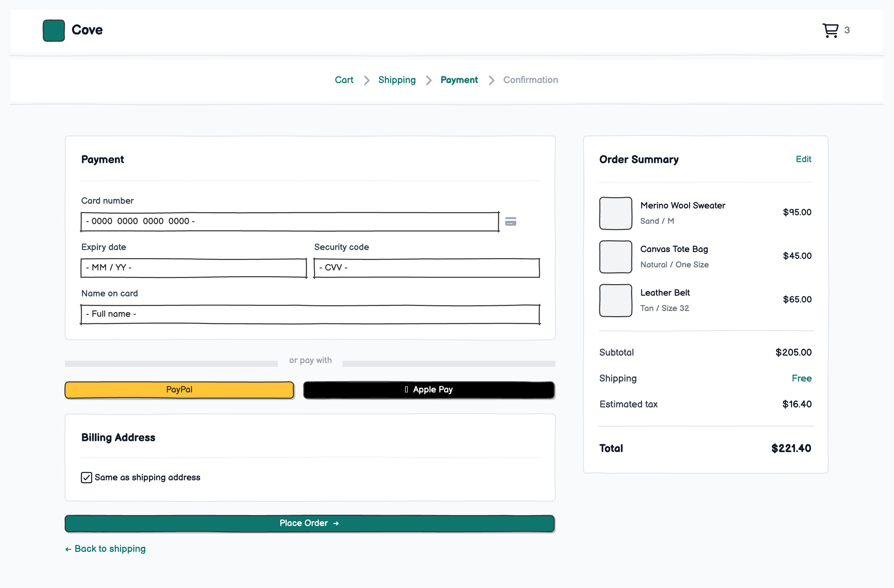Pay with PayPal button
894x588 pixels.
(179, 390)
